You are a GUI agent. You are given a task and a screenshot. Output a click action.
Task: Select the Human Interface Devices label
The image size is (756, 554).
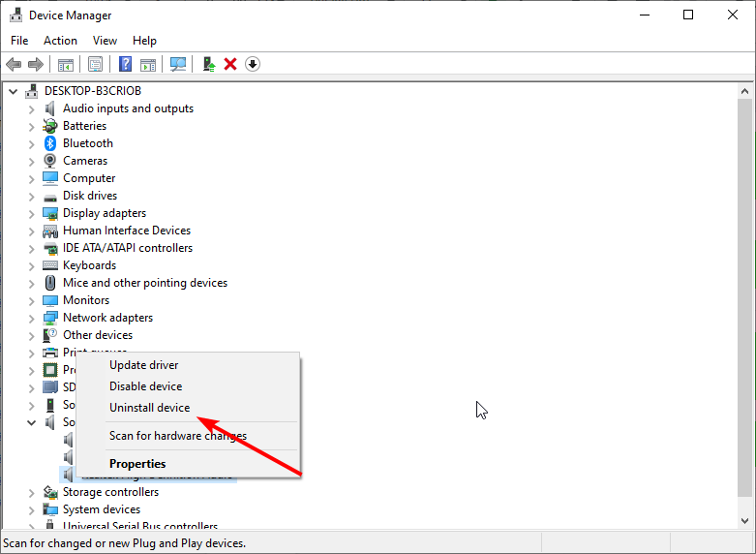coord(126,231)
